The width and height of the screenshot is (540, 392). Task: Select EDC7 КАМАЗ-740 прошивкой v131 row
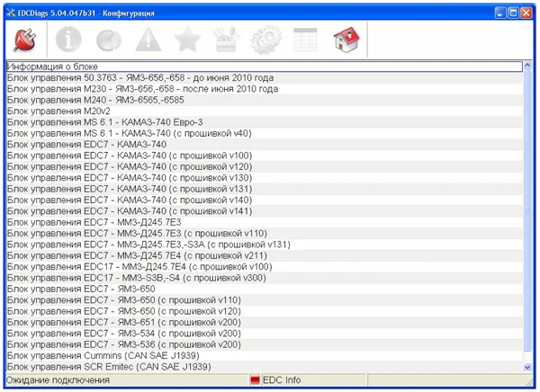click(x=265, y=189)
